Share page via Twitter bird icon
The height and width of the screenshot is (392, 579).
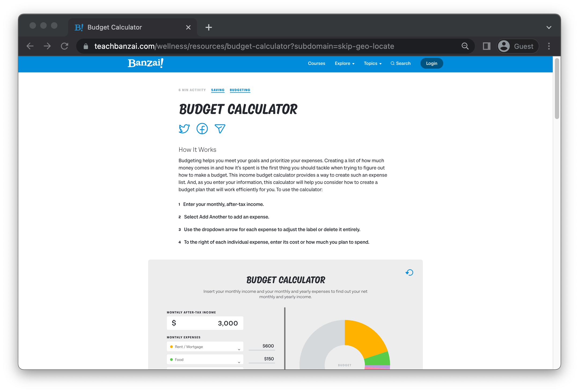[x=184, y=129]
